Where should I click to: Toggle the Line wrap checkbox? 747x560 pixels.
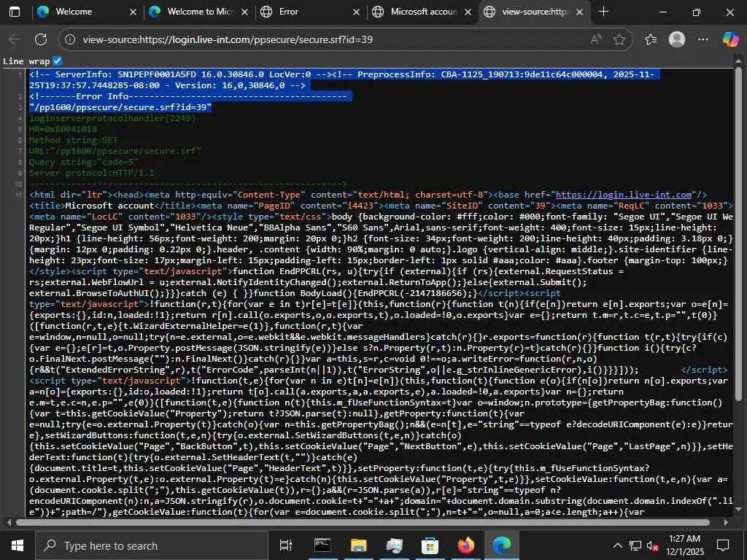57,61
